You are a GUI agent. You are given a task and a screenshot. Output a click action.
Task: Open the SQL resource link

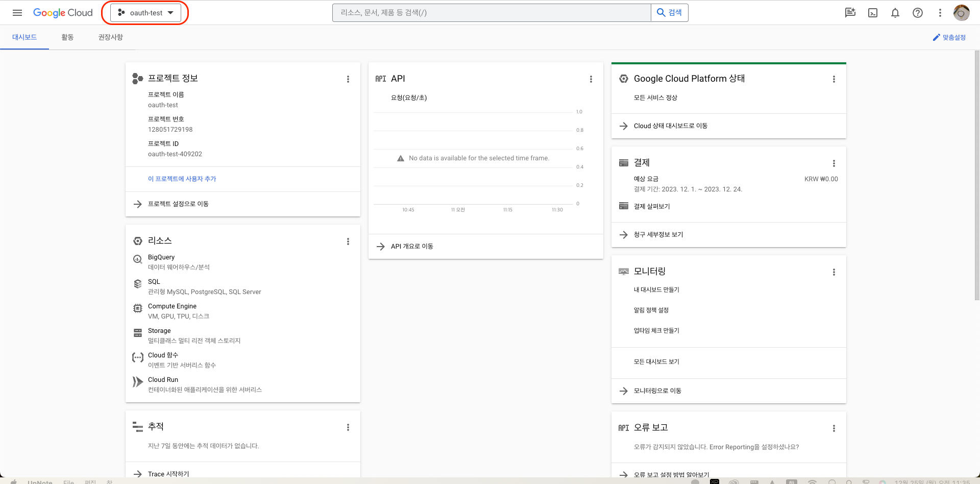click(x=154, y=282)
